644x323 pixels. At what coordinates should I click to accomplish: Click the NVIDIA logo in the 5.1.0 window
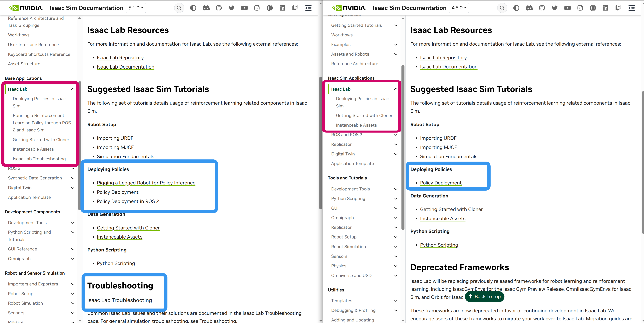tap(26, 8)
